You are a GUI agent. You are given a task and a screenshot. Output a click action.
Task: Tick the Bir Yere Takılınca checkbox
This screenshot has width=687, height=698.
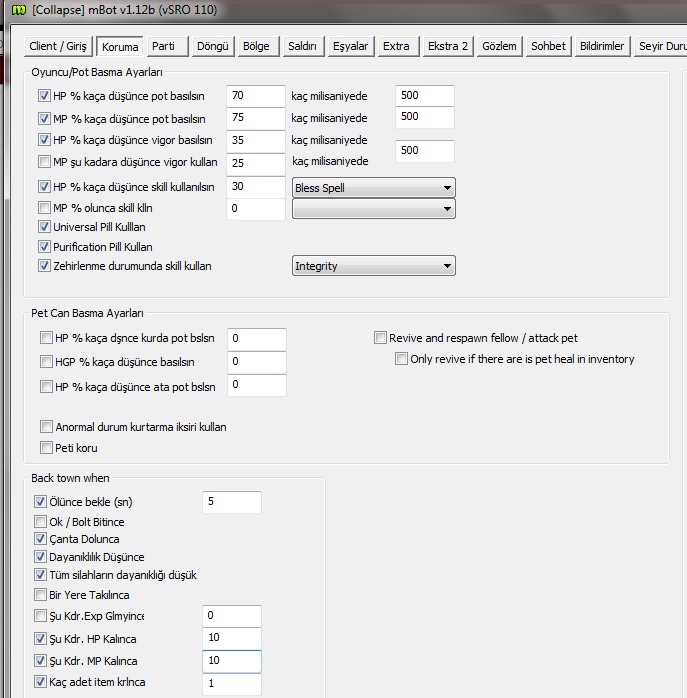click(x=41, y=595)
